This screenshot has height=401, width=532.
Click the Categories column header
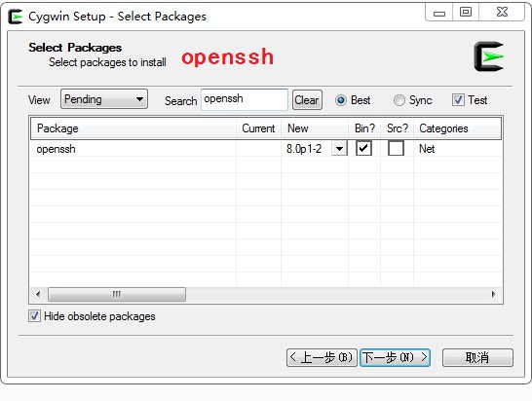(x=457, y=128)
